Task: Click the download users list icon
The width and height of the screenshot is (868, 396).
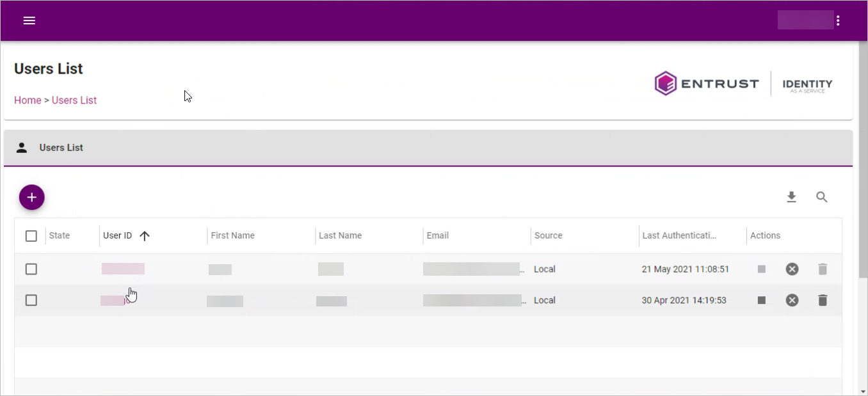Action: (x=792, y=197)
